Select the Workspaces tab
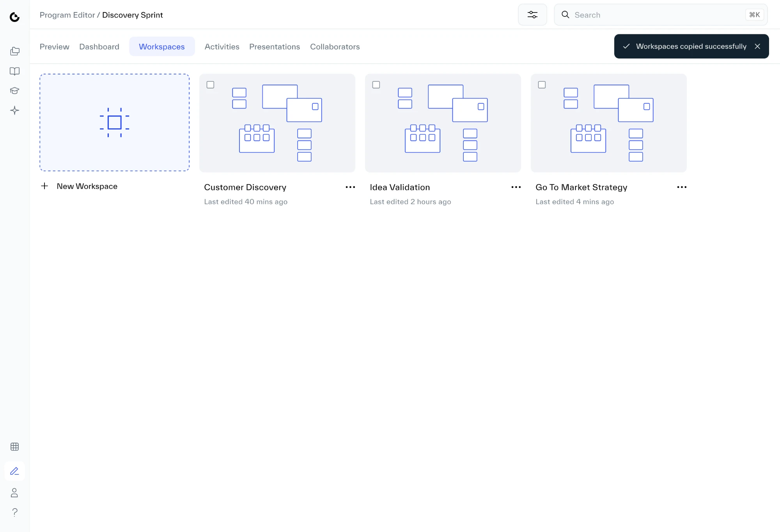This screenshot has height=532, width=780. coord(162,47)
